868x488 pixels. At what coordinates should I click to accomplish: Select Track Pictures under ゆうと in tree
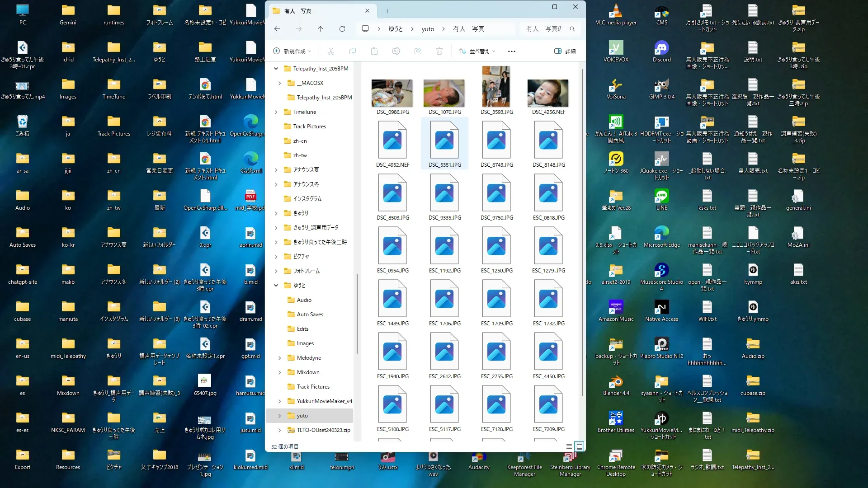(313, 387)
